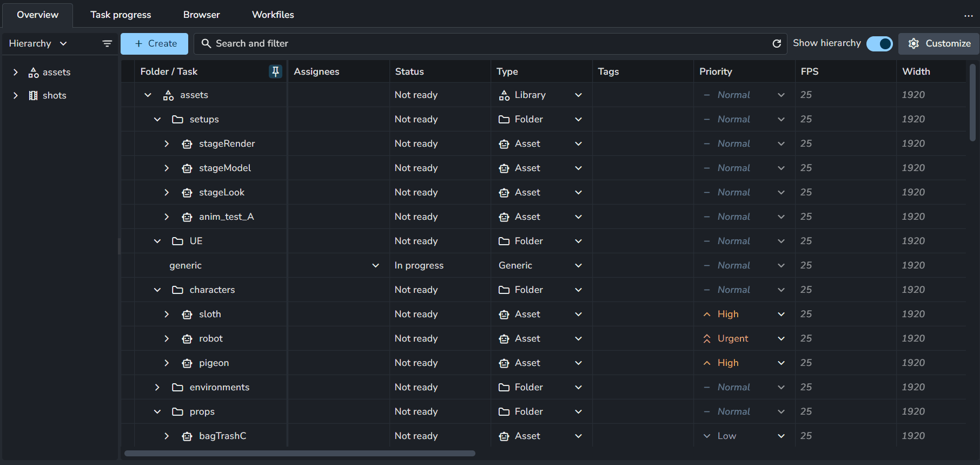Image resolution: width=980 pixels, height=465 pixels.
Task: Click the Customize button
Action: 939,43
